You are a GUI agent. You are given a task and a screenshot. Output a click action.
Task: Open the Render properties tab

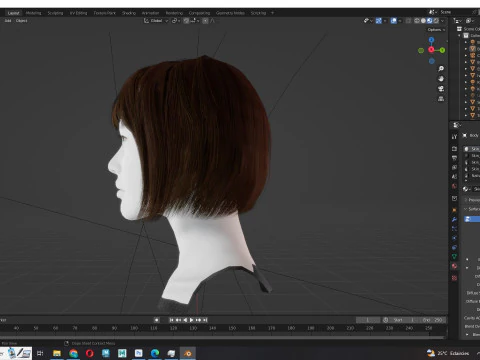click(454, 149)
